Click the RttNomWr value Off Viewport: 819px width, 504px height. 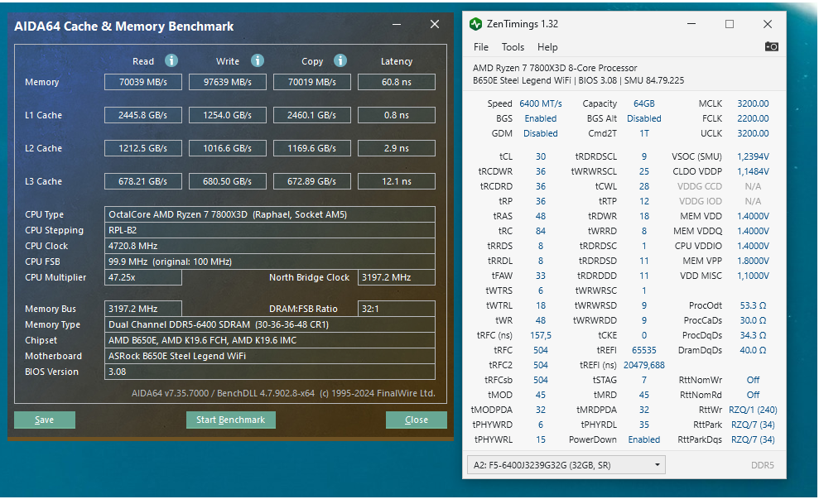click(x=753, y=380)
